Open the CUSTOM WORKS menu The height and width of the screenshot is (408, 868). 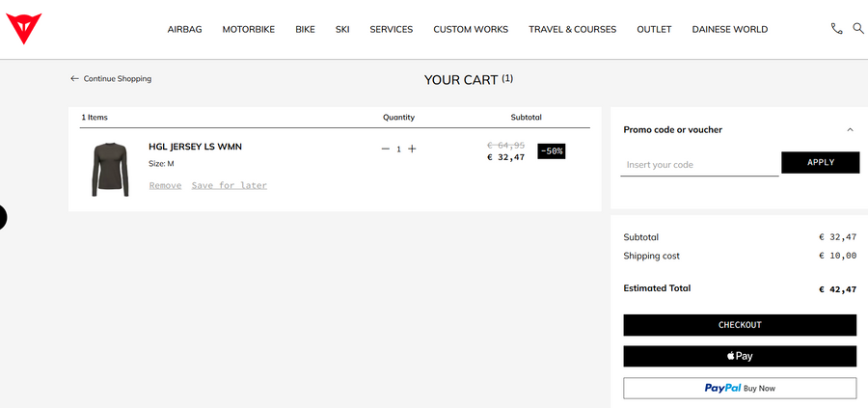[x=471, y=29]
